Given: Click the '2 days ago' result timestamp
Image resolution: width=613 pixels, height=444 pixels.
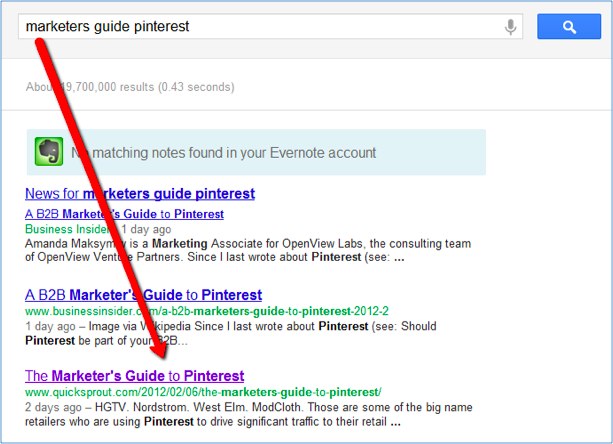Looking at the screenshot, I should click(x=53, y=408).
